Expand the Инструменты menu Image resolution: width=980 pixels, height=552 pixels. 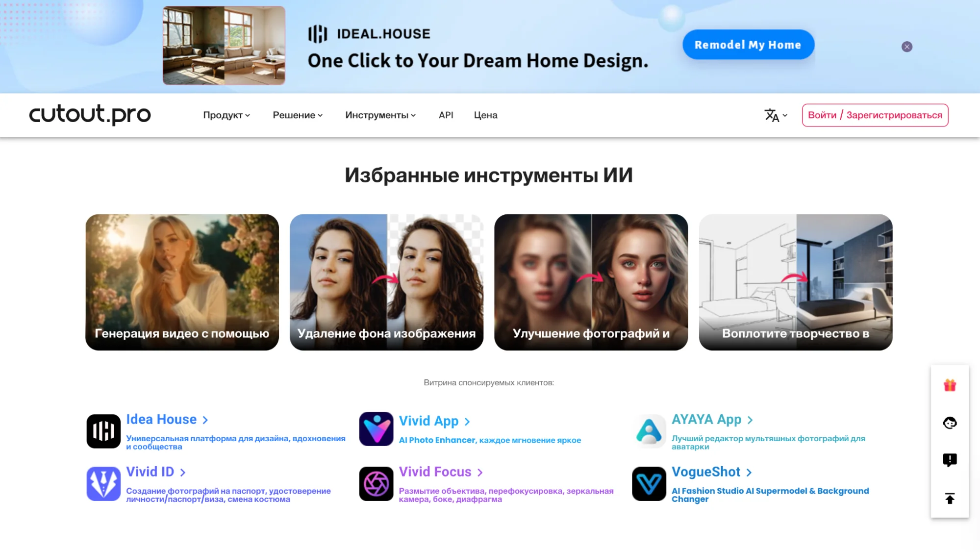[380, 115]
